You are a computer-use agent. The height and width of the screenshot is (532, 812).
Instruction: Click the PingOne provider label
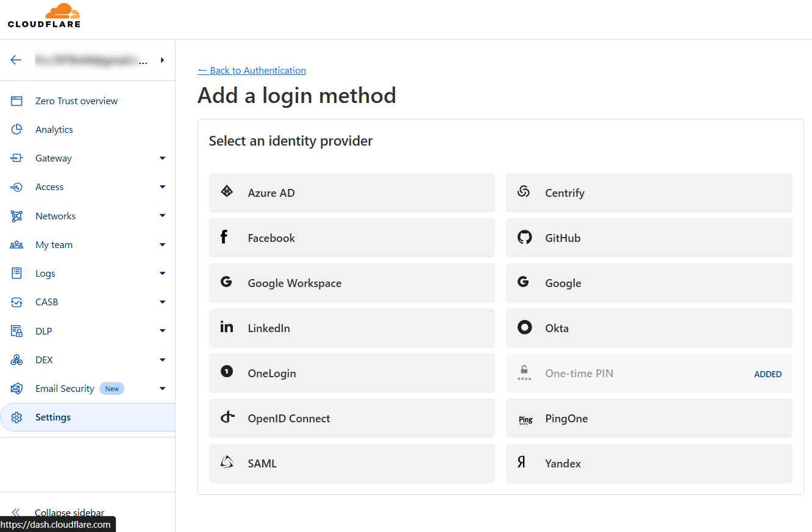(566, 419)
